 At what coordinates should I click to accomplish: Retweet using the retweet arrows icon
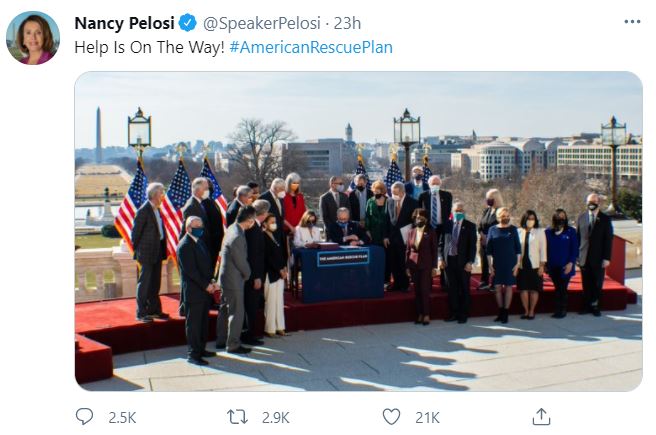click(x=238, y=416)
